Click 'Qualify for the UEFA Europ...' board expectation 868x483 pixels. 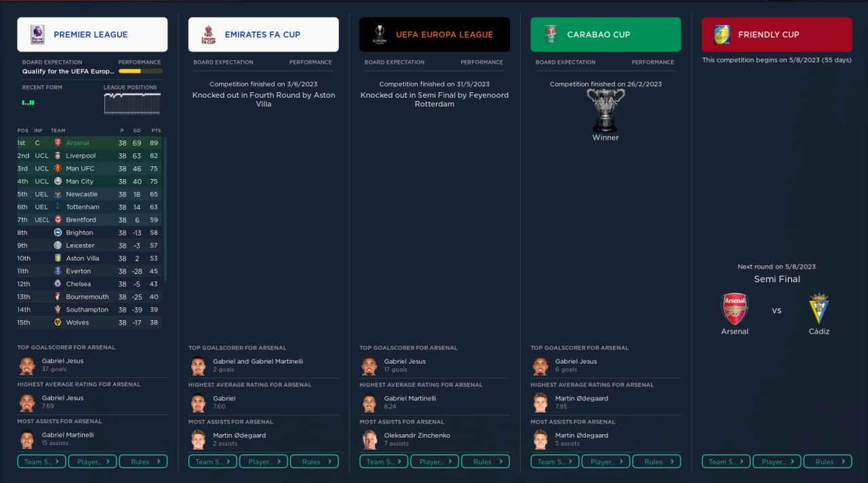coord(68,71)
